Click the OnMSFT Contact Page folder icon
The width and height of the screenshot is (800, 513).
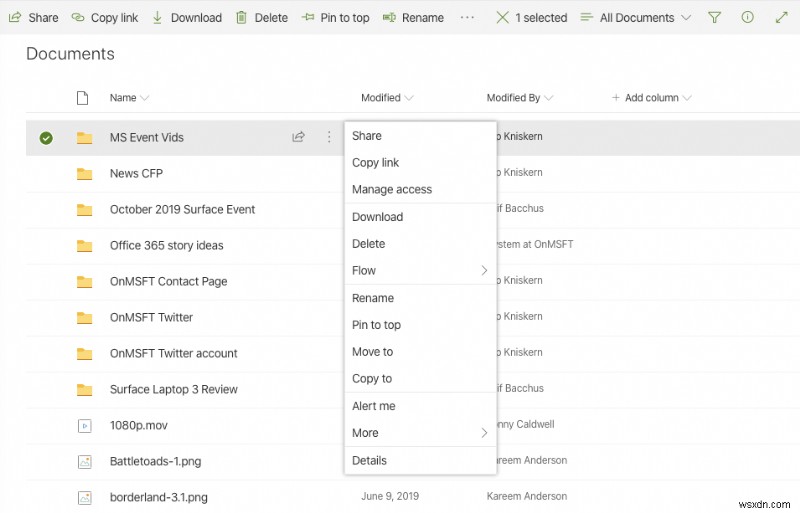(x=84, y=282)
